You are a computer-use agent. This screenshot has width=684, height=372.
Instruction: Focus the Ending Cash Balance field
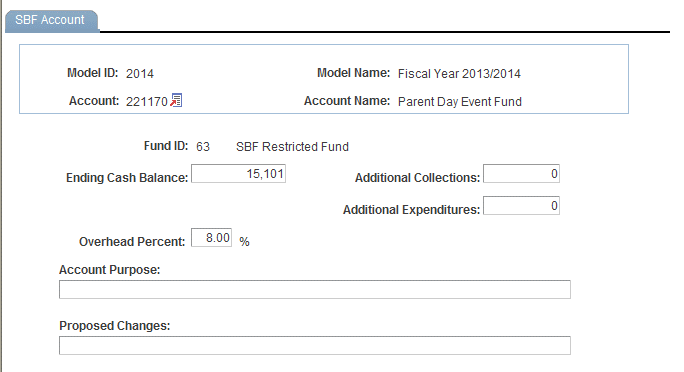[x=239, y=174]
